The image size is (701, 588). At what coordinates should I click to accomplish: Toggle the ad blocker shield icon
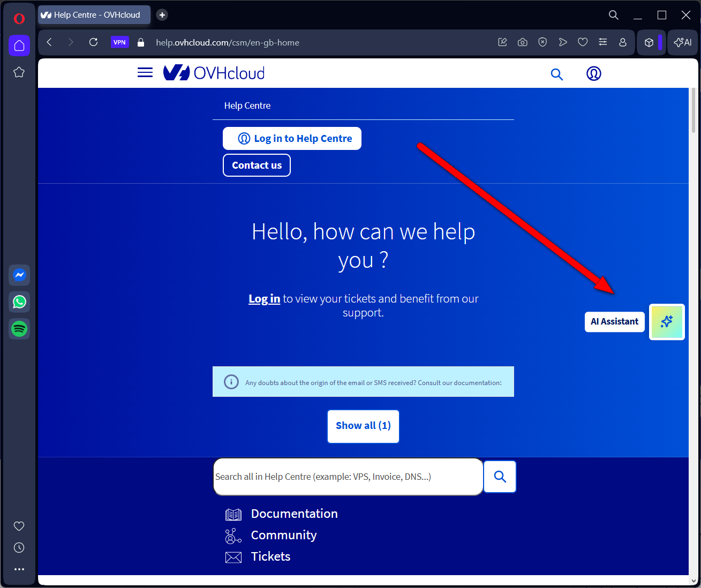pos(542,42)
